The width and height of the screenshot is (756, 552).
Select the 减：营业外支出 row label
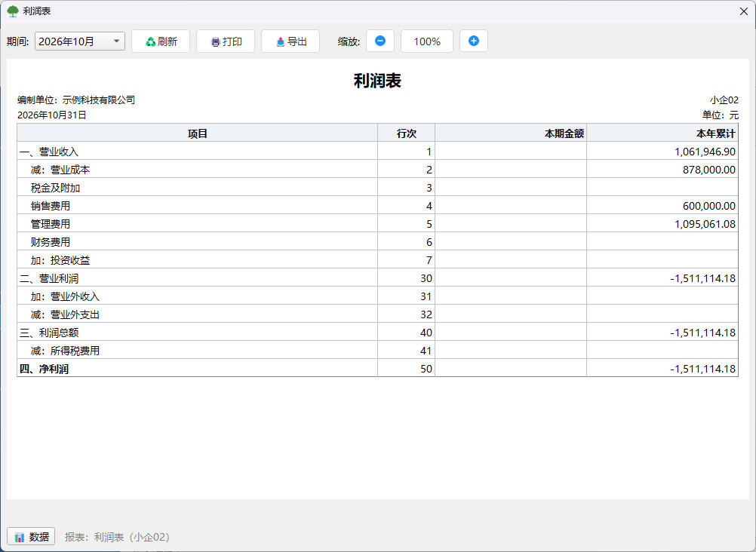click(65, 314)
